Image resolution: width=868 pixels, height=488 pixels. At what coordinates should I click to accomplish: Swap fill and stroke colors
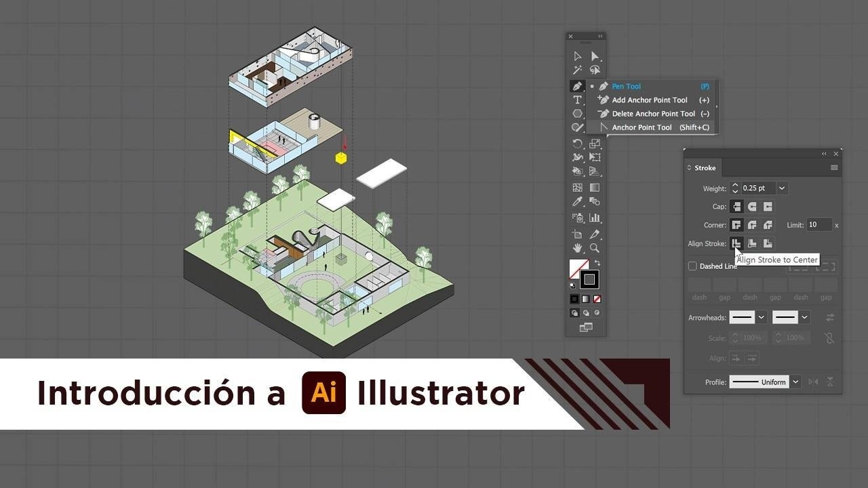(x=597, y=263)
